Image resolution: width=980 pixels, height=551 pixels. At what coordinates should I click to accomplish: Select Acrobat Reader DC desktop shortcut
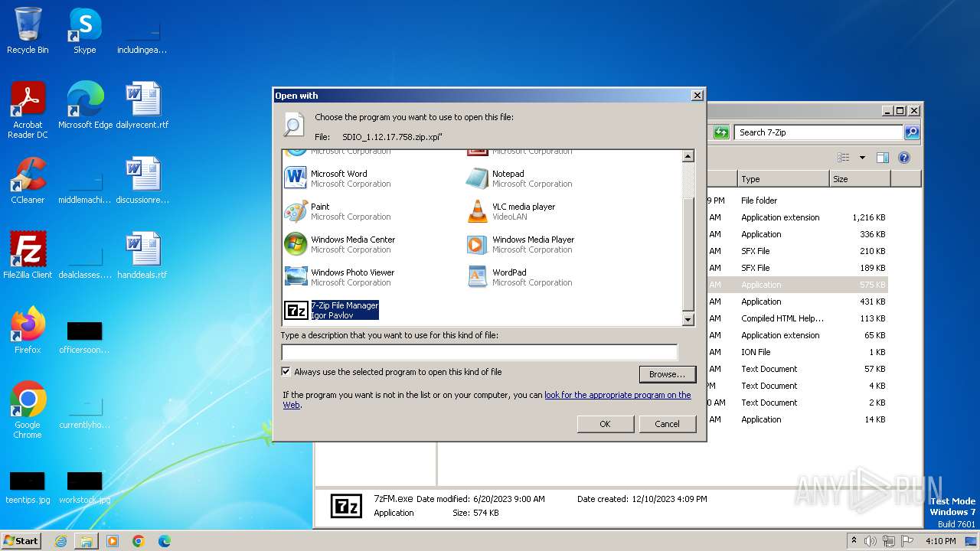pyautogui.click(x=28, y=110)
